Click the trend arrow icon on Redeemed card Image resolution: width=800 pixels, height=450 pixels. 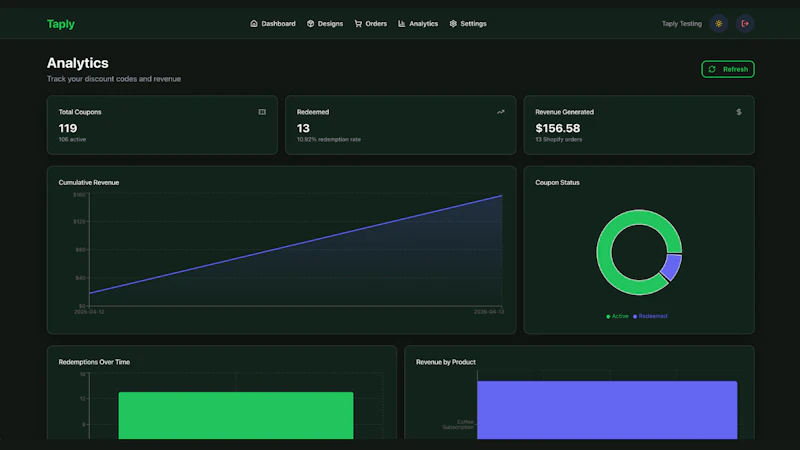[x=501, y=112]
